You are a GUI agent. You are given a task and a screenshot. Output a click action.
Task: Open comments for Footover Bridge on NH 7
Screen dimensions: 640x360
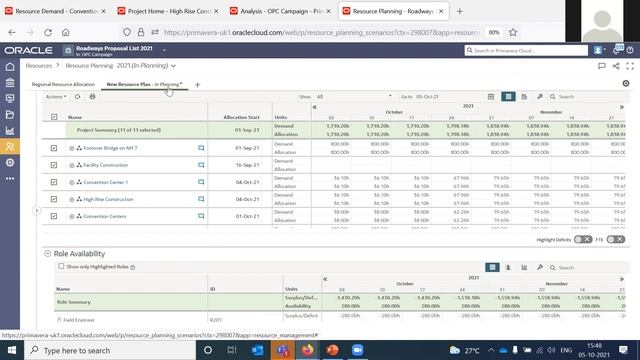click(201, 148)
